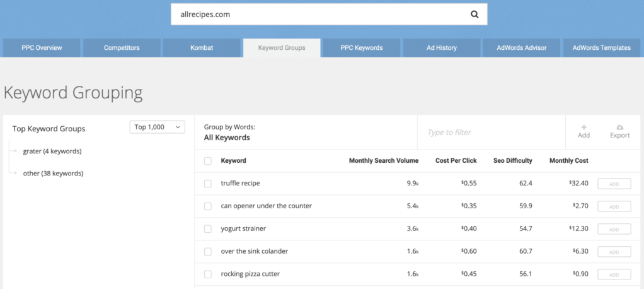Toggle the select-all keywords checkbox
644x289 pixels.
click(208, 161)
